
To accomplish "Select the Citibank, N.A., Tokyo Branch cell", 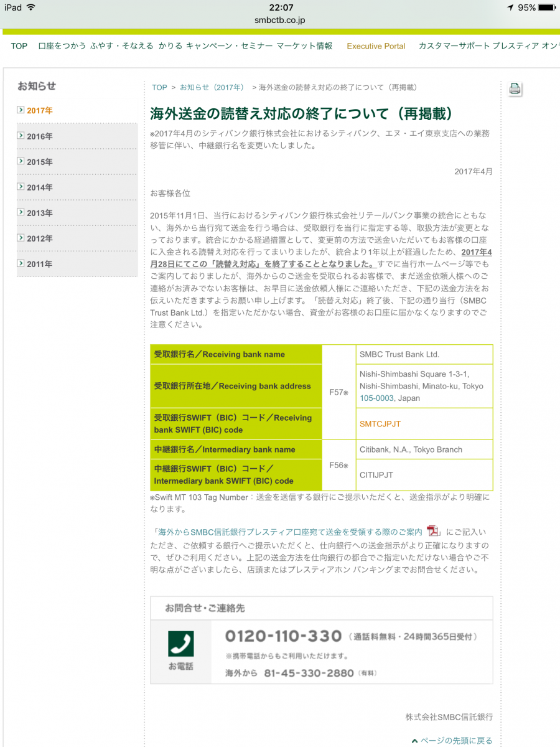I will click(424, 449).
